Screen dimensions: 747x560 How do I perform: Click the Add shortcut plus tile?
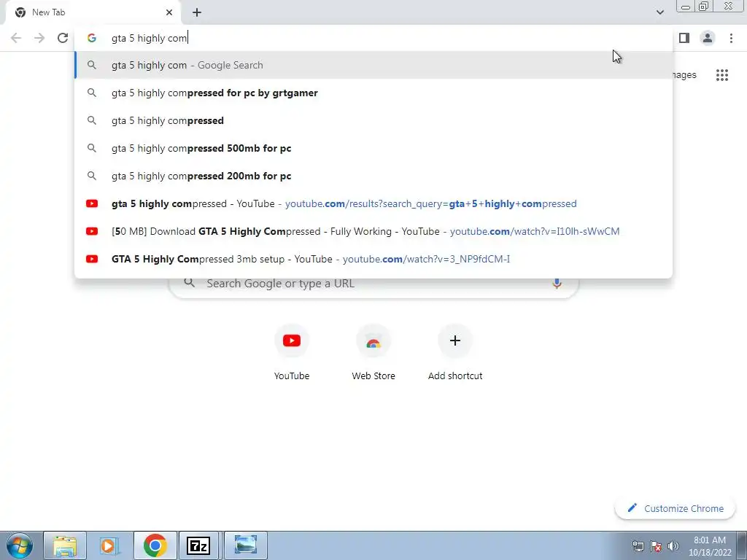click(x=455, y=352)
